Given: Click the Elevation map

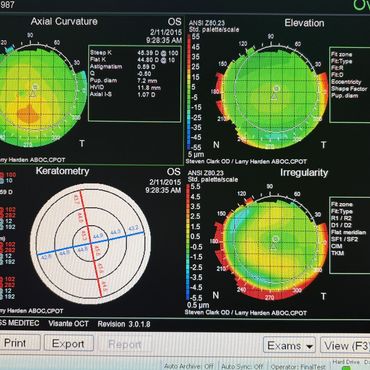Looking at the screenshot, I should [272, 98].
